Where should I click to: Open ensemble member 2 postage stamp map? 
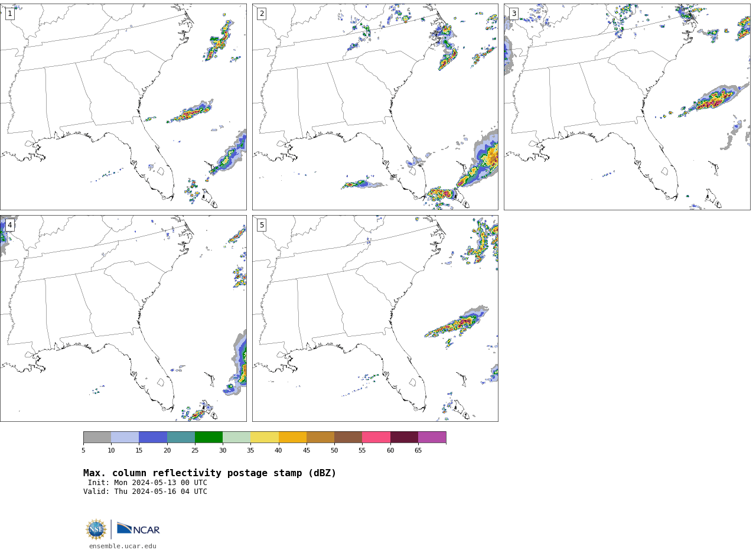(375, 107)
